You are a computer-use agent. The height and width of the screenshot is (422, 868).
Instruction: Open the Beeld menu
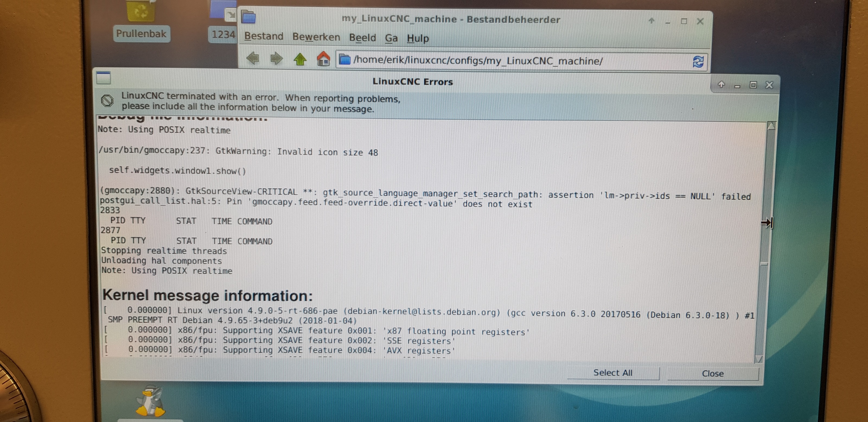(x=362, y=37)
